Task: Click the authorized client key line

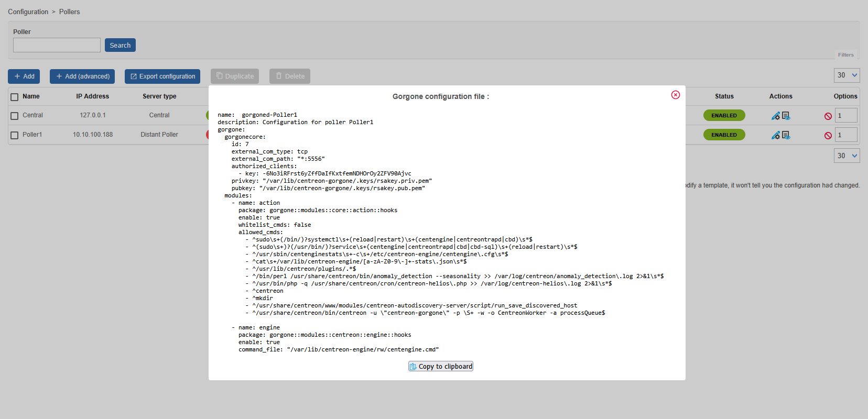Action: [x=325, y=173]
